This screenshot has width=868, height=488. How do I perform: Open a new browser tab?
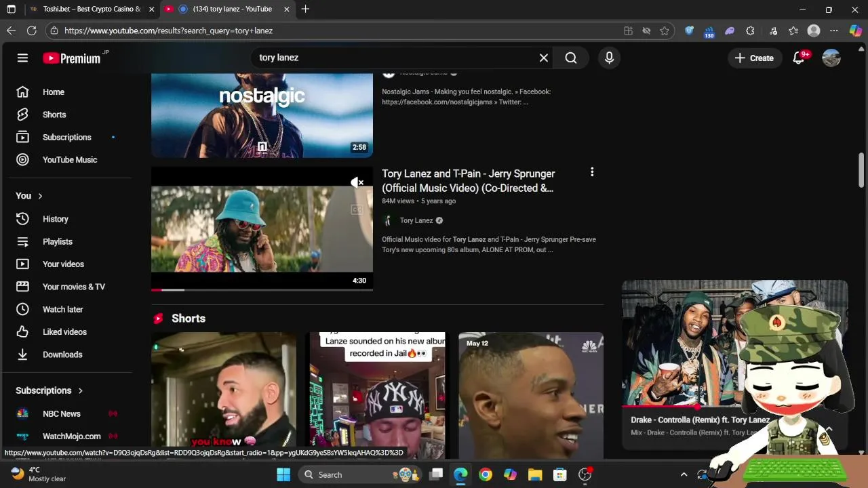point(305,9)
